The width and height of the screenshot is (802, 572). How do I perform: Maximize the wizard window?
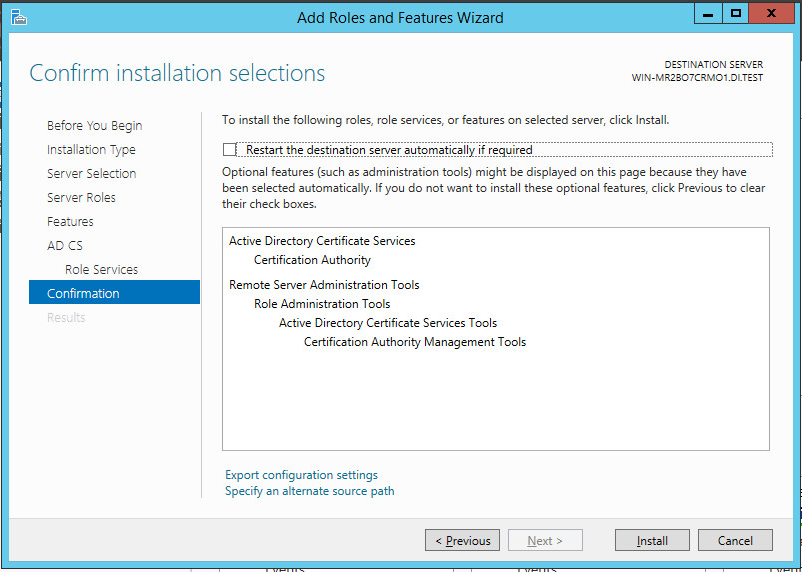[x=736, y=13]
